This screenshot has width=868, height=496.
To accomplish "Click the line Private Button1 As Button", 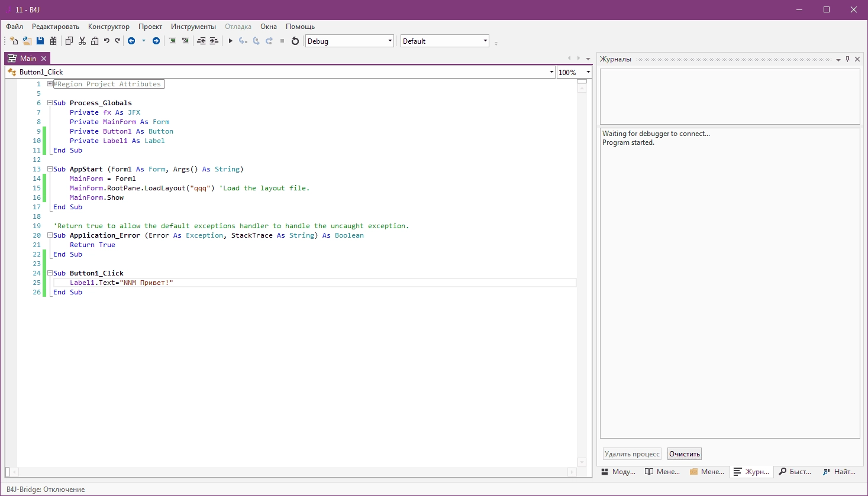I will 121,131.
